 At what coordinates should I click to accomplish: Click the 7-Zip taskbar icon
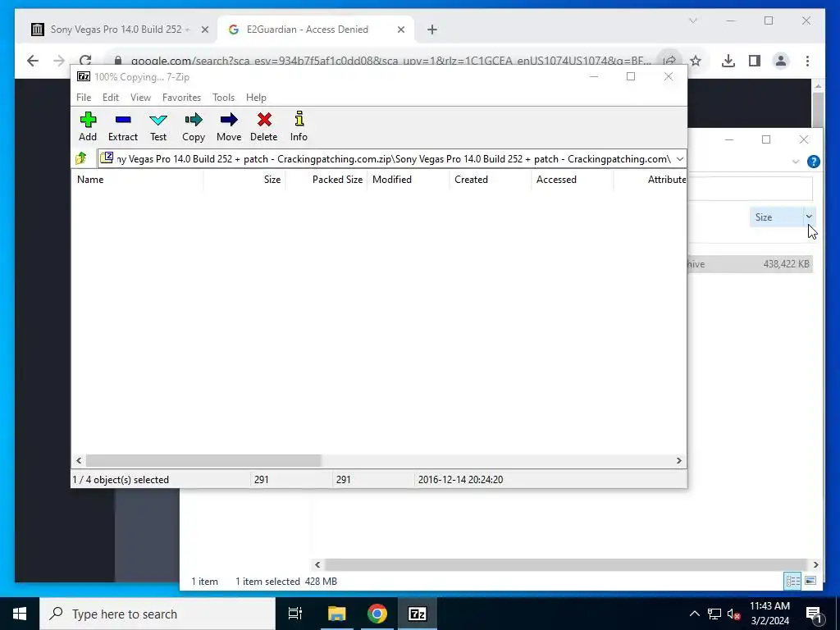(418, 614)
